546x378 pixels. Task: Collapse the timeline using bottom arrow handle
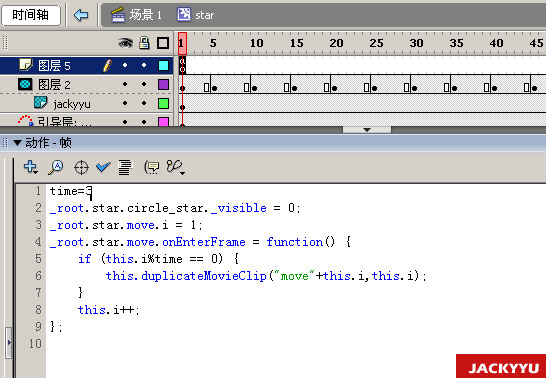[x=367, y=130]
